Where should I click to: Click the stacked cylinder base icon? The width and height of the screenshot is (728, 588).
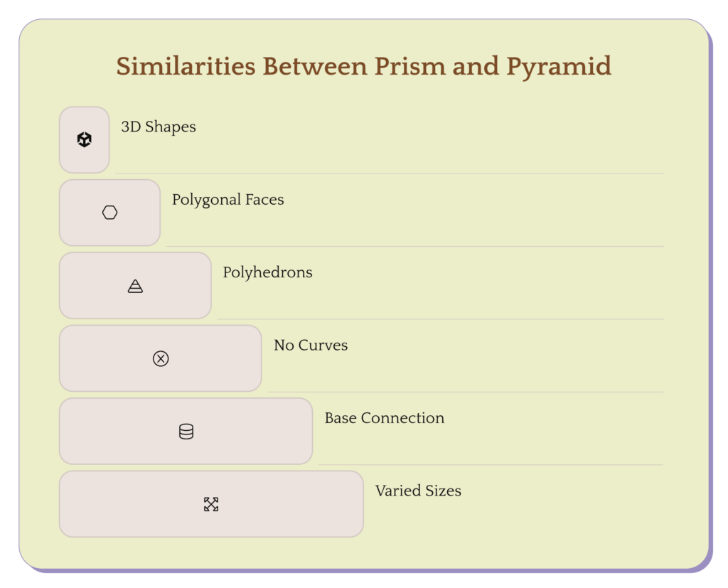[186, 432]
